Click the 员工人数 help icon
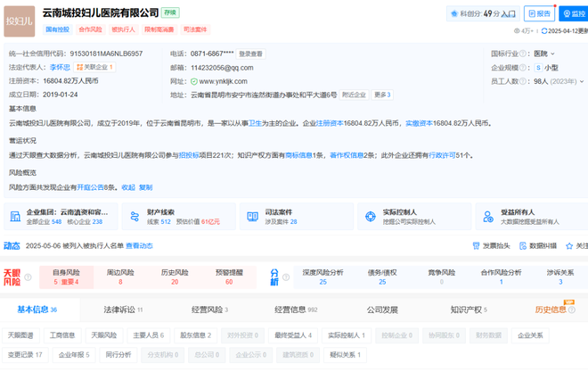The height and width of the screenshot is (380, 588). click(x=522, y=81)
